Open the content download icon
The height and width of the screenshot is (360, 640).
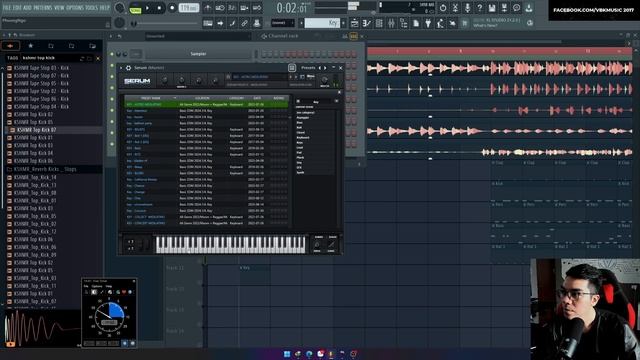point(529,8)
